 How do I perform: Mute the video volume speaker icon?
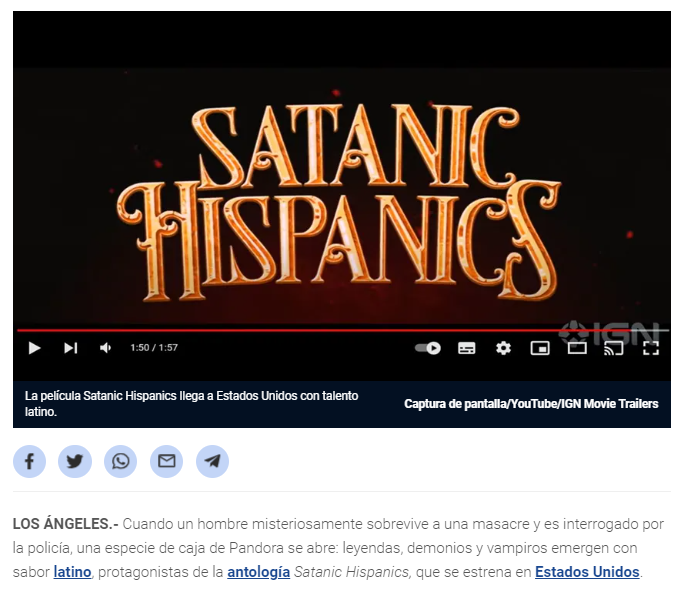pyautogui.click(x=106, y=348)
